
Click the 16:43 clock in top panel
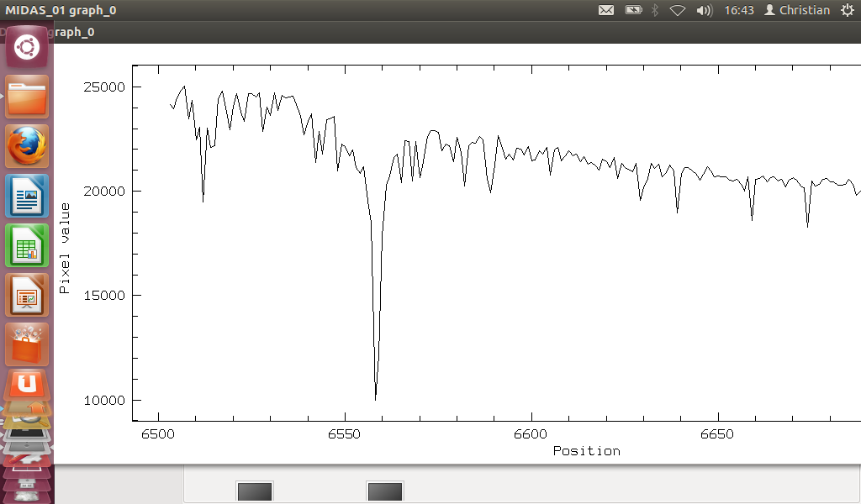pyautogui.click(x=738, y=10)
